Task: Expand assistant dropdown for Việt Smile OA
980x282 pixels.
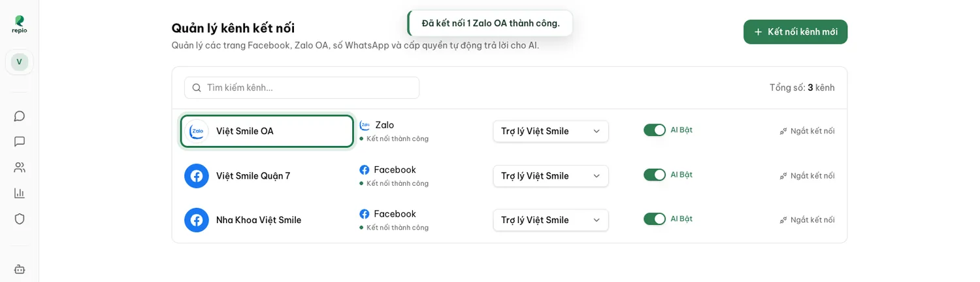Action: tap(551, 131)
